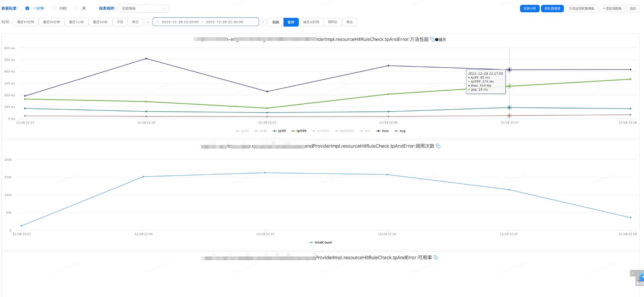Click the 'tp999: 274 ms' tooltip line
This screenshot has width=644, height=297.
[x=481, y=81]
